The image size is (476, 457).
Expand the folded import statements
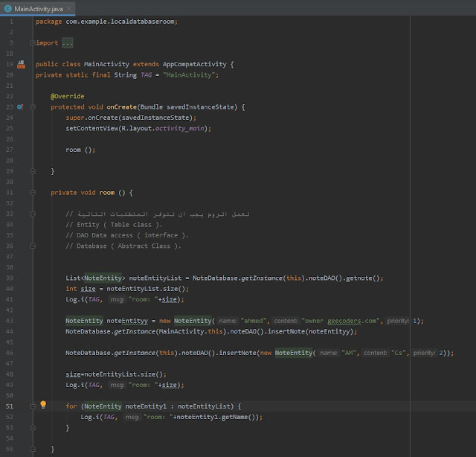point(31,43)
